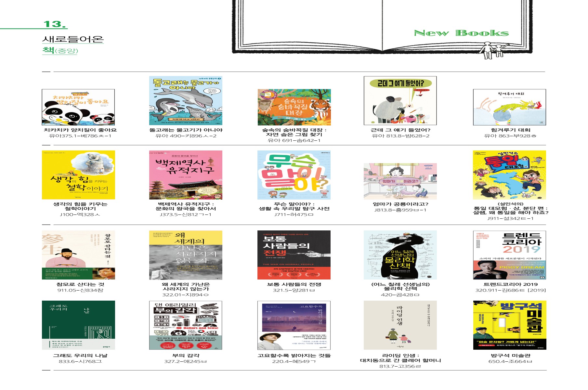Click the title text 참모로 산다는 것

pos(80,284)
